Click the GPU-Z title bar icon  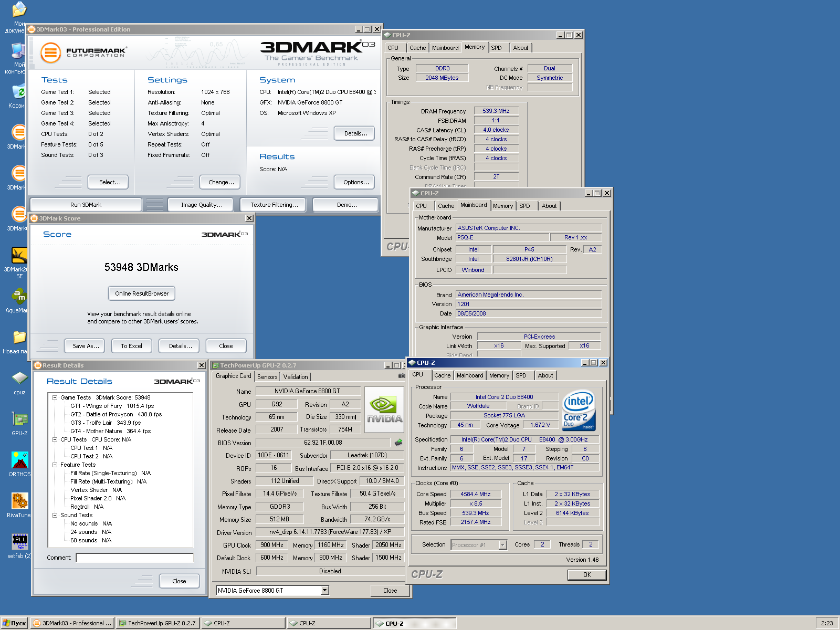pos(215,365)
